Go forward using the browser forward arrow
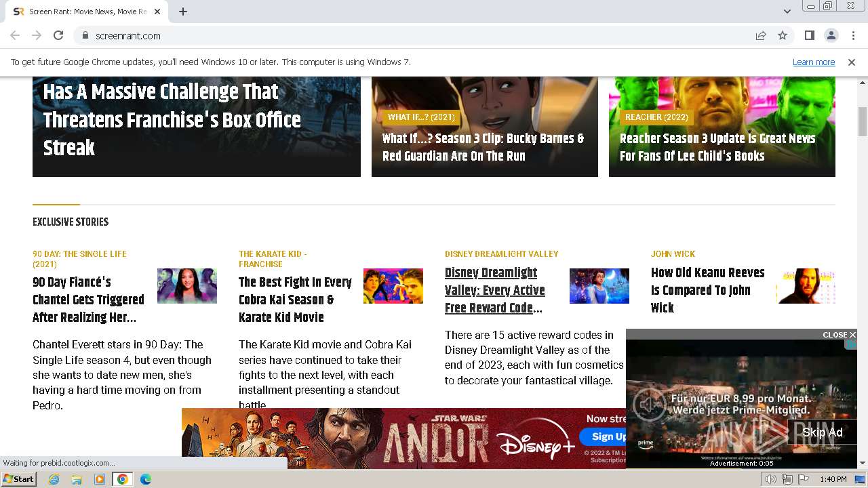Screen dimensions: 868x488 [x=37, y=35]
